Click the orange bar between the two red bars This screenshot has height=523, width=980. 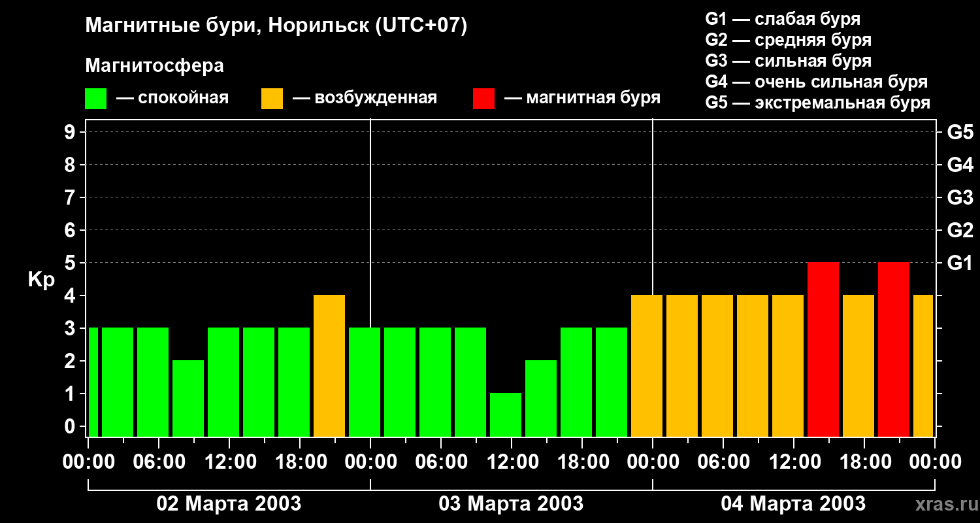858,365
